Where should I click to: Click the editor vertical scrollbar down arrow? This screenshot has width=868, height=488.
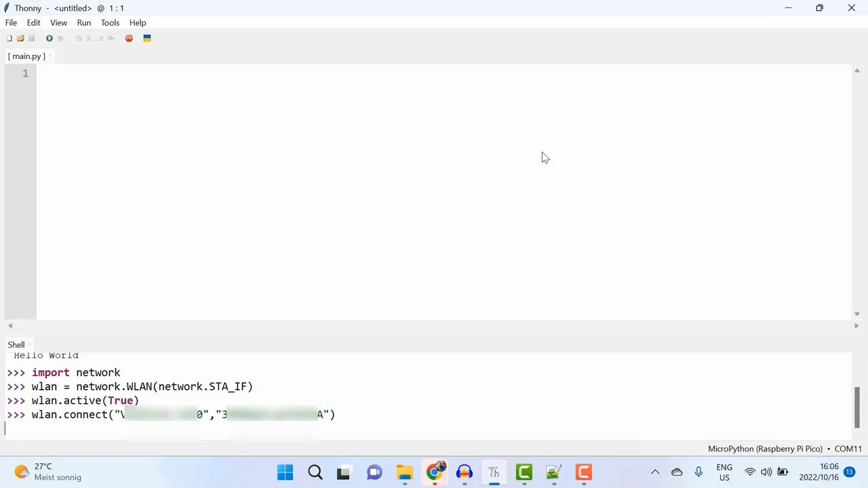(856, 314)
